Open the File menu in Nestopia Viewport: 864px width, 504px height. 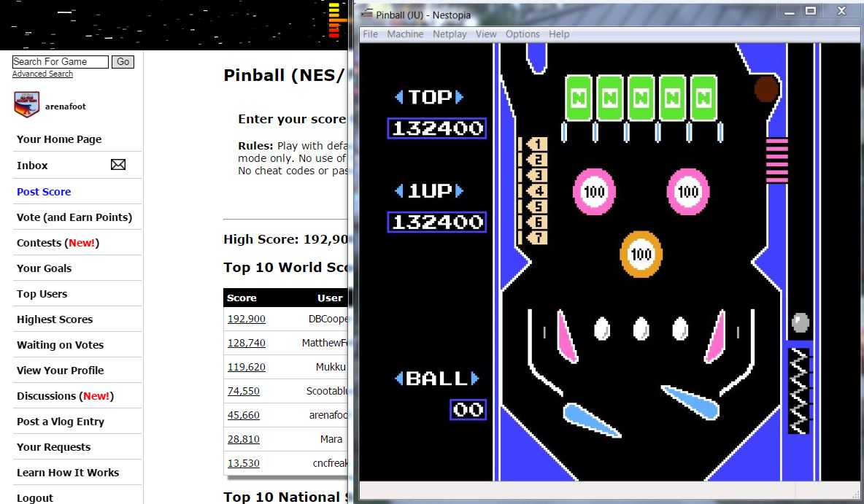point(370,34)
